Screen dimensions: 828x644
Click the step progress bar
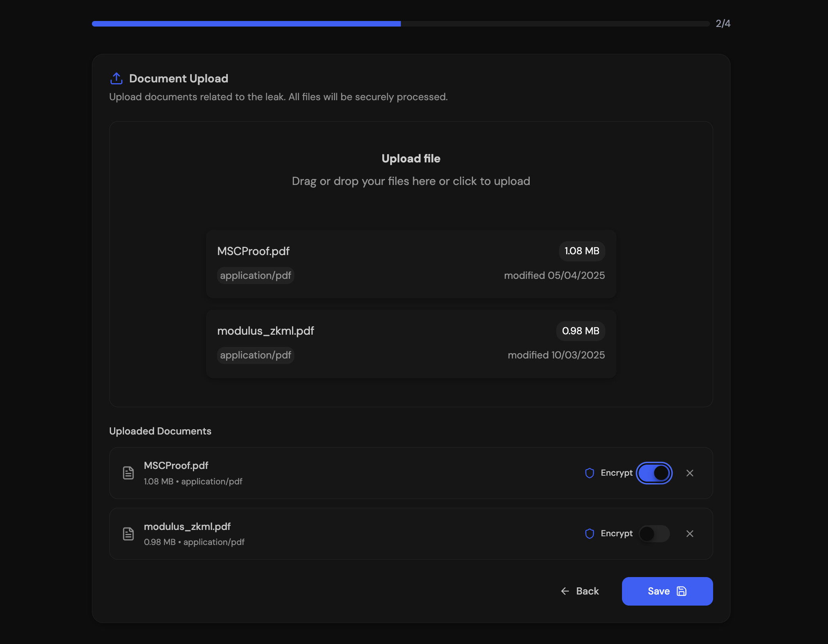pyautogui.click(x=400, y=24)
